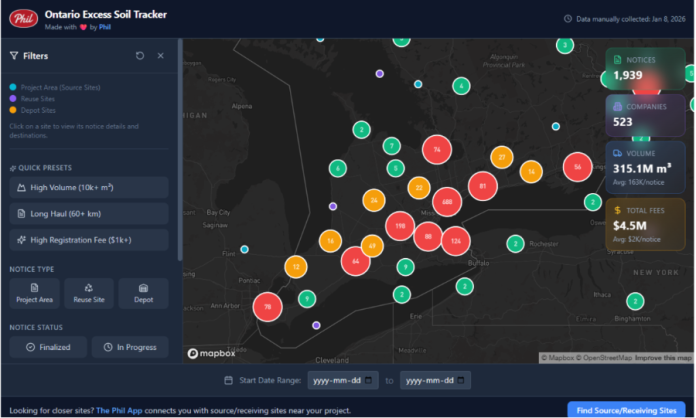This screenshot has height=418, width=696.
Task: Click calendar icon beside Start Date Range
Action: tap(229, 380)
